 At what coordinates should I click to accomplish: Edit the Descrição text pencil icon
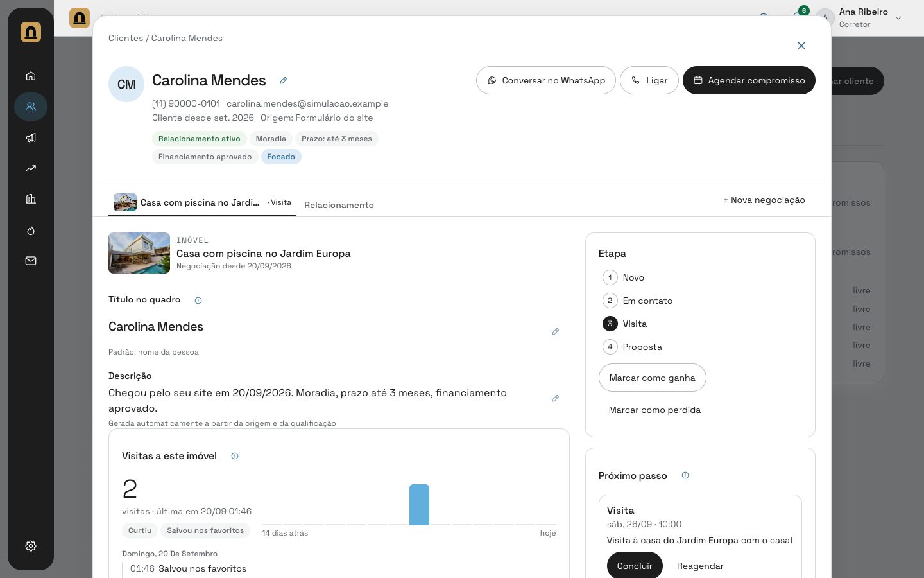[555, 398]
